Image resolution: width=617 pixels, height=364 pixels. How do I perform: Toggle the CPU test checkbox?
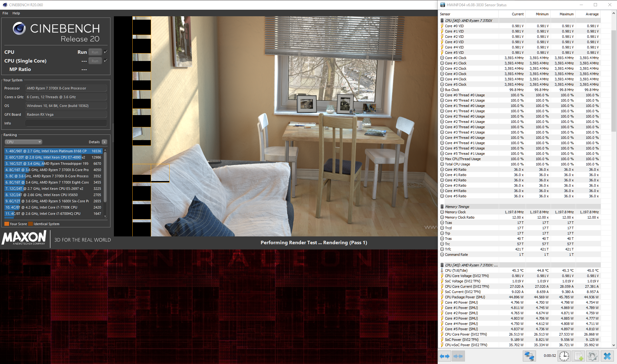point(106,52)
